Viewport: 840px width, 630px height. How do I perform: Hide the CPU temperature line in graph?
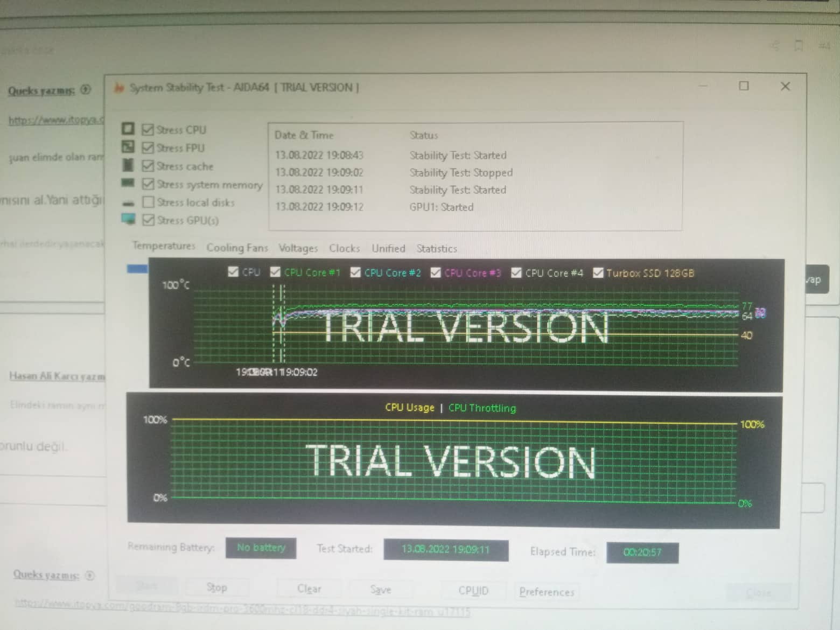[x=233, y=271]
